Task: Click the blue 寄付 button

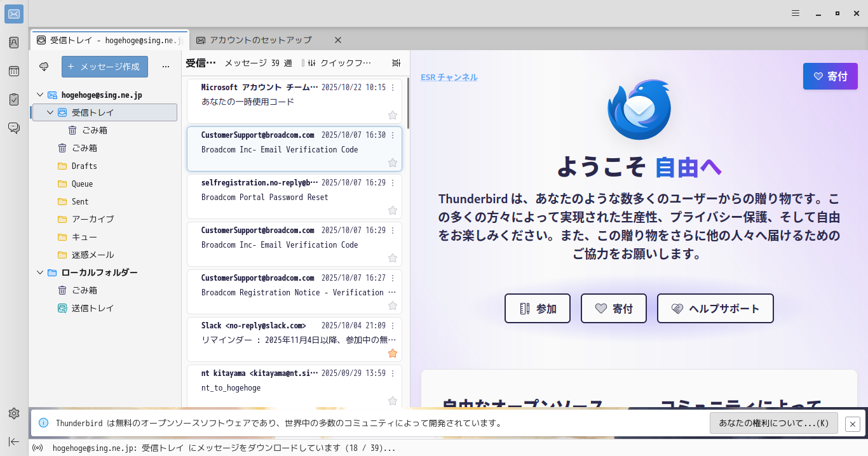Action: click(x=830, y=76)
